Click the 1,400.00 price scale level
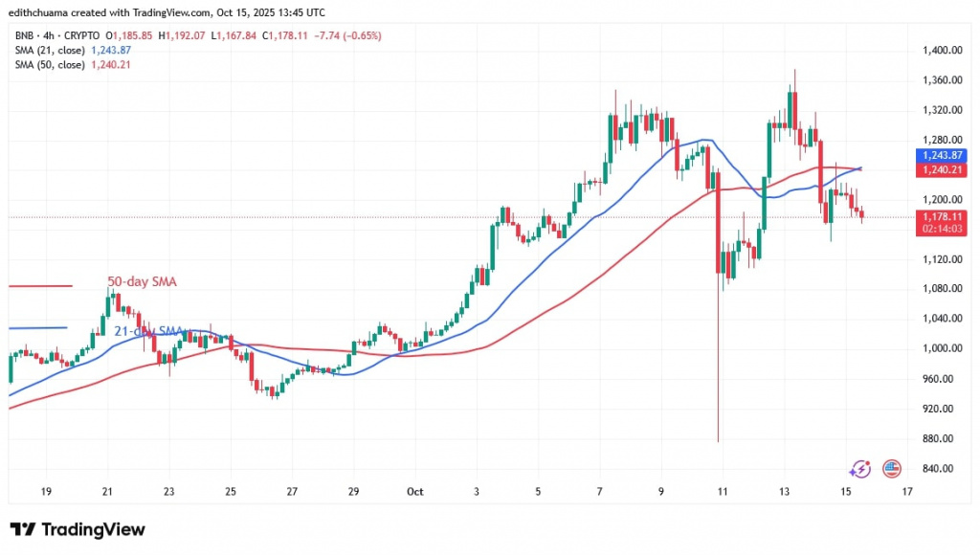This screenshot has width=980, height=555. [942, 50]
